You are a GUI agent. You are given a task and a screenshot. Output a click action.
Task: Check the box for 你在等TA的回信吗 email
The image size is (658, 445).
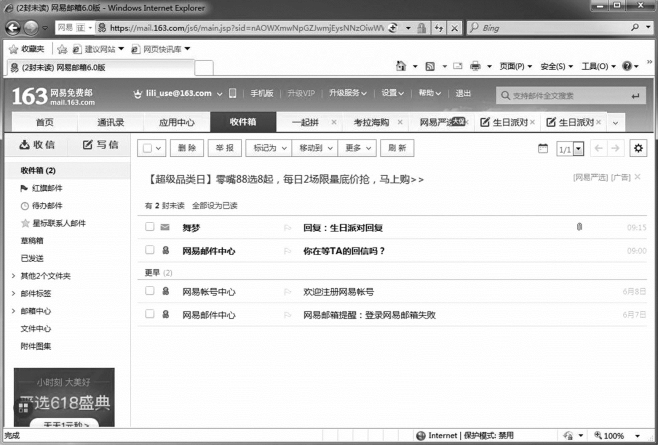coord(149,250)
